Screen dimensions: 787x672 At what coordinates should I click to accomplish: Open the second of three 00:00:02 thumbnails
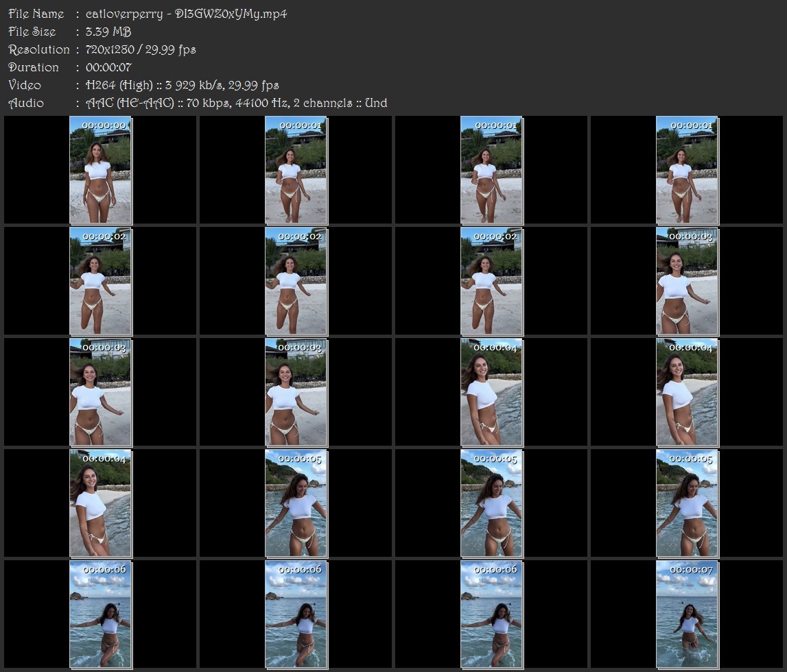(296, 281)
